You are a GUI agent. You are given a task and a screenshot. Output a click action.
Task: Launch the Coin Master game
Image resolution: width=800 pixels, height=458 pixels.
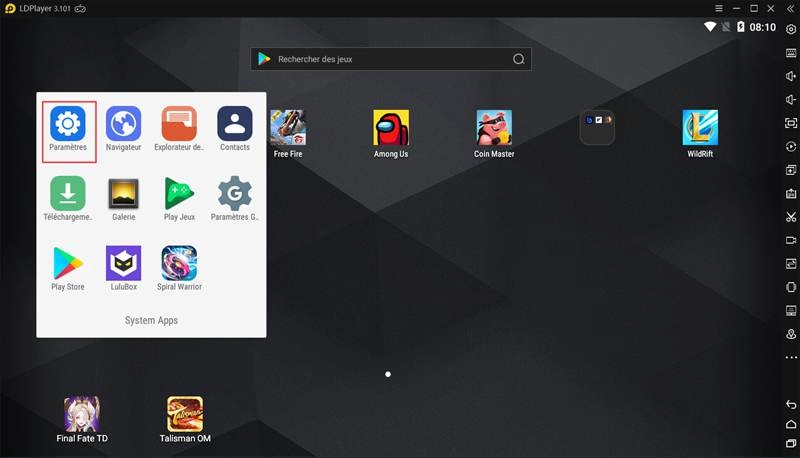(494, 128)
